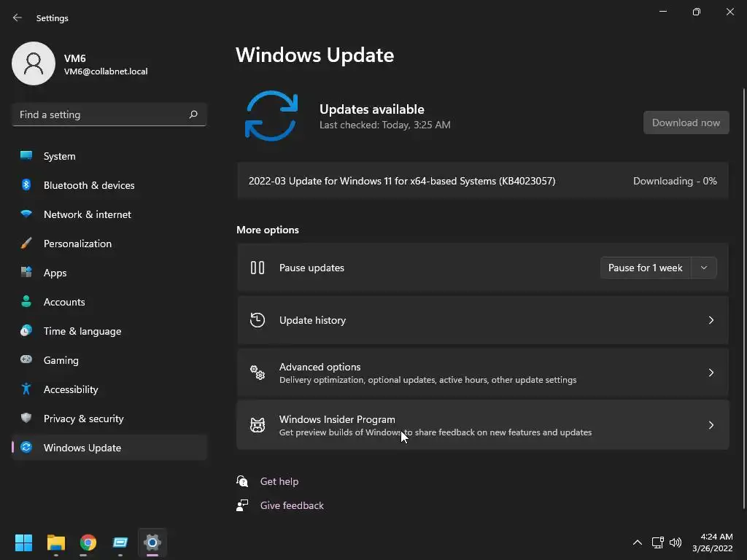Open the Apps settings category label
Viewport: 747px width, 560px height.
click(55, 273)
